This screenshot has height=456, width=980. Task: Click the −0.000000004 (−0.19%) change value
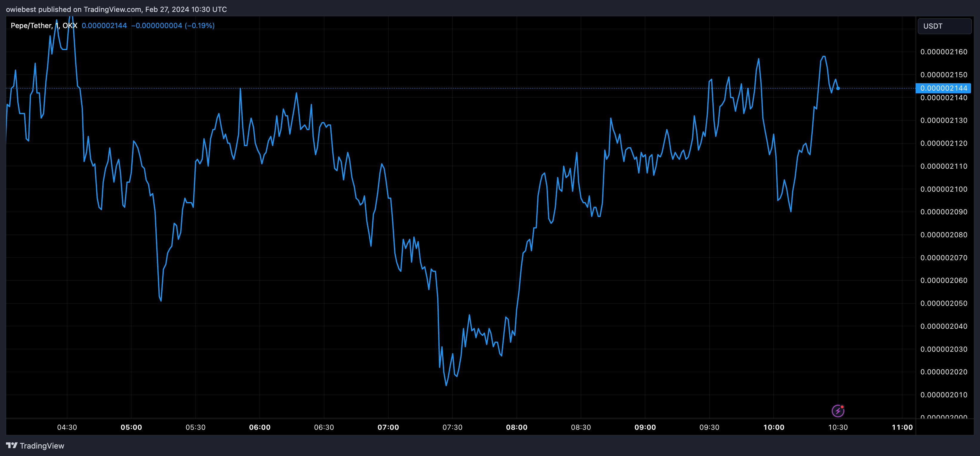click(173, 25)
